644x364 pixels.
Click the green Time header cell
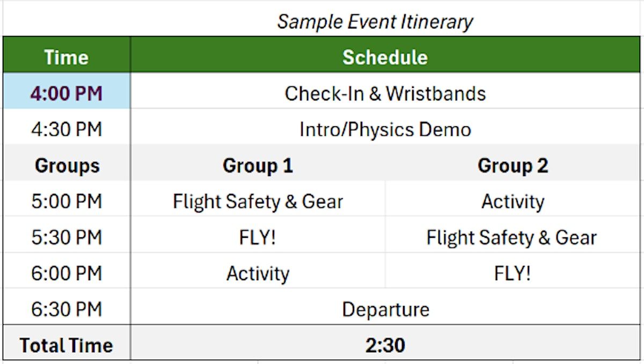(67, 57)
